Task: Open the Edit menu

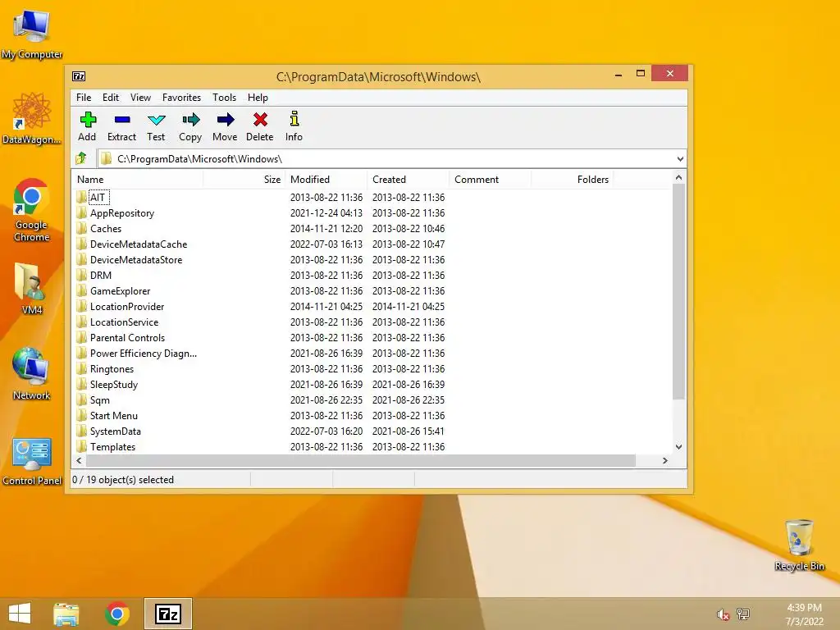Action: coord(111,98)
